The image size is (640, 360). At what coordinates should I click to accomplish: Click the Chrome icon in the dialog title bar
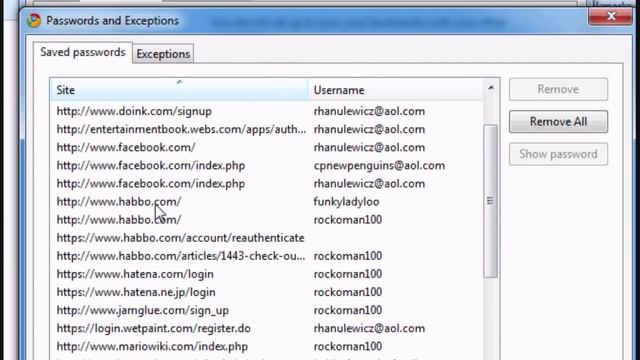pos(34,20)
